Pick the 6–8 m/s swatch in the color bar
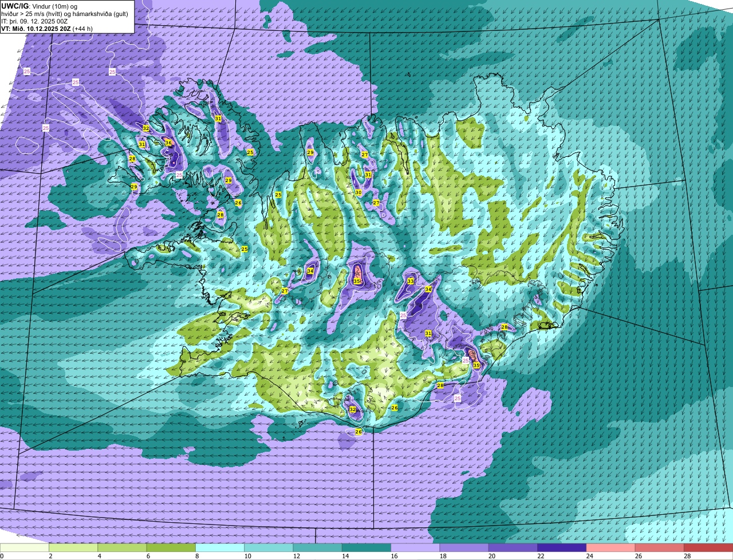 coord(171,548)
